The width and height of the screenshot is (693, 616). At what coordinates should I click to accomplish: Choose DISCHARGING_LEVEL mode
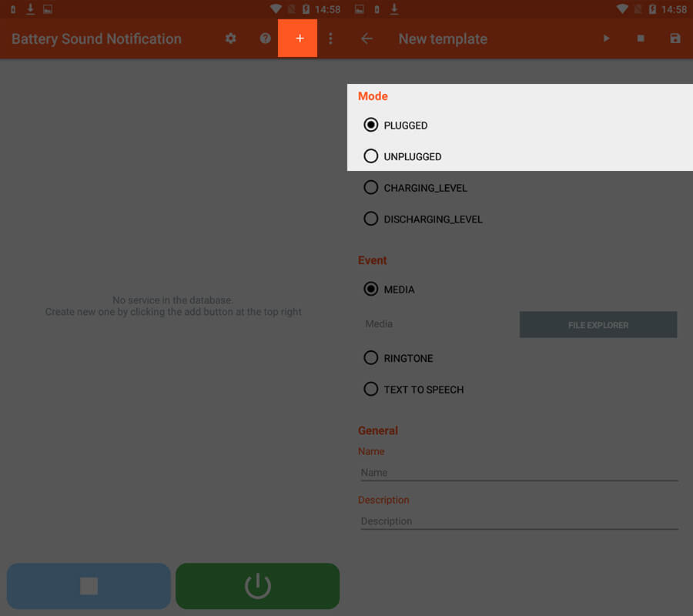[371, 219]
